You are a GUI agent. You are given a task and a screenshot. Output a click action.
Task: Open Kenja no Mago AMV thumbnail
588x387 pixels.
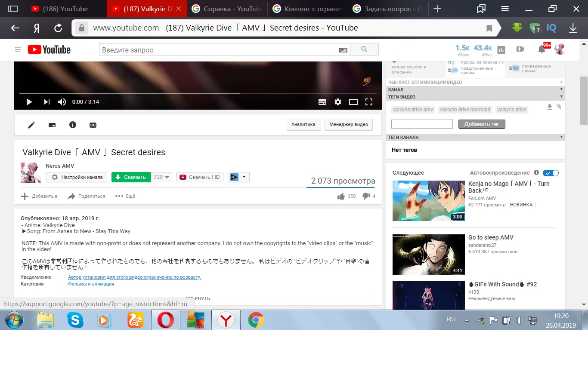coord(429,201)
